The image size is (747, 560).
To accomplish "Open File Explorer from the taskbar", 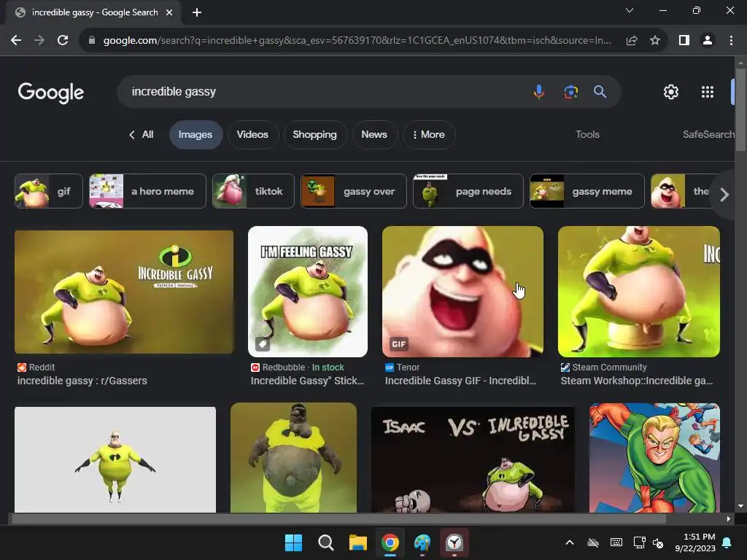I will coord(357,542).
